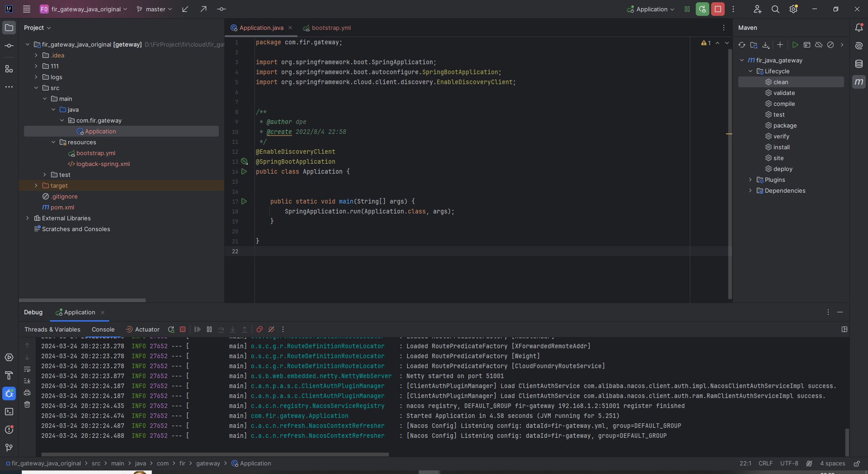Pause program in debug toolbar
Image resolution: width=868 pixels, height=474 pixels.
[x=209, y=329]
